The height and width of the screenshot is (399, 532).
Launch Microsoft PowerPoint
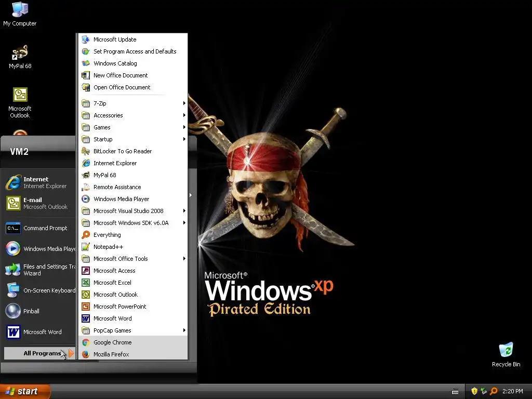point(133,307)
